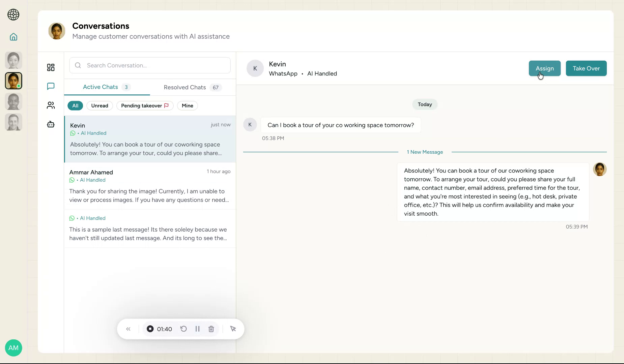Open the Contacts section in sidebar
The height and width of the screenshot is (364, 624).
pos(51,105)
